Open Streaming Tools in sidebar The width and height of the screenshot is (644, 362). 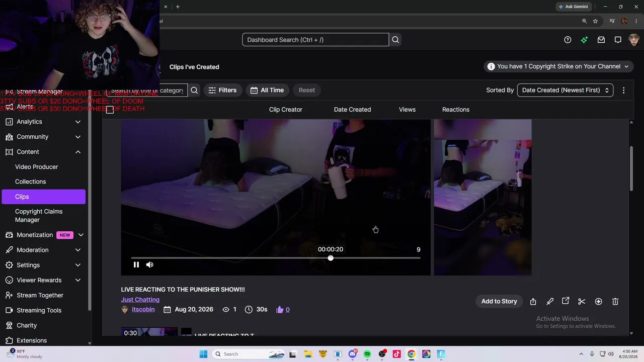(39, 310)
